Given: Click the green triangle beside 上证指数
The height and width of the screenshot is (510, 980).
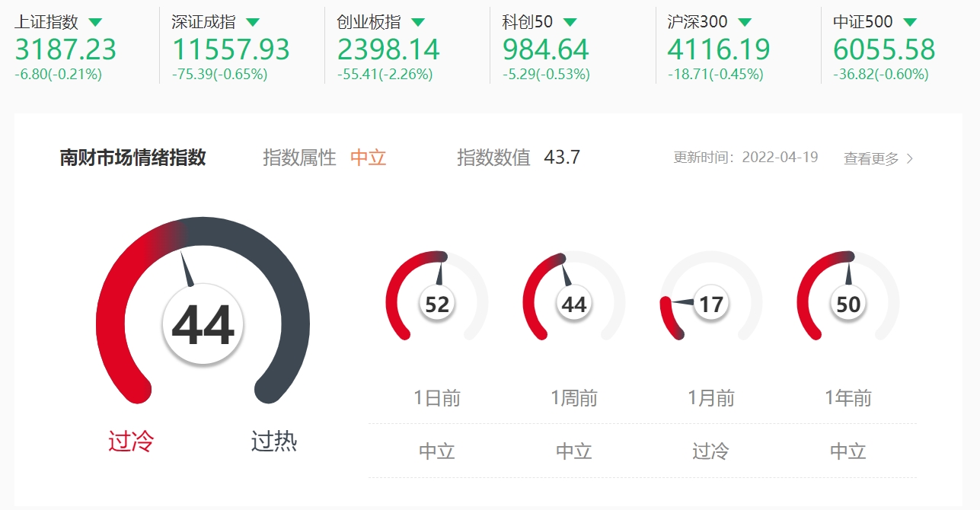Looking at the screenshot, I should (x=94, y=22).
